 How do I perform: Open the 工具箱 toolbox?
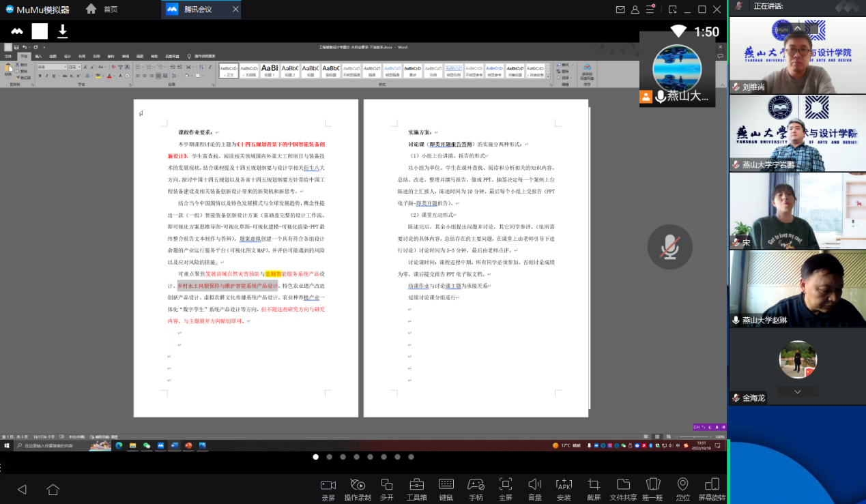(416, 485)
